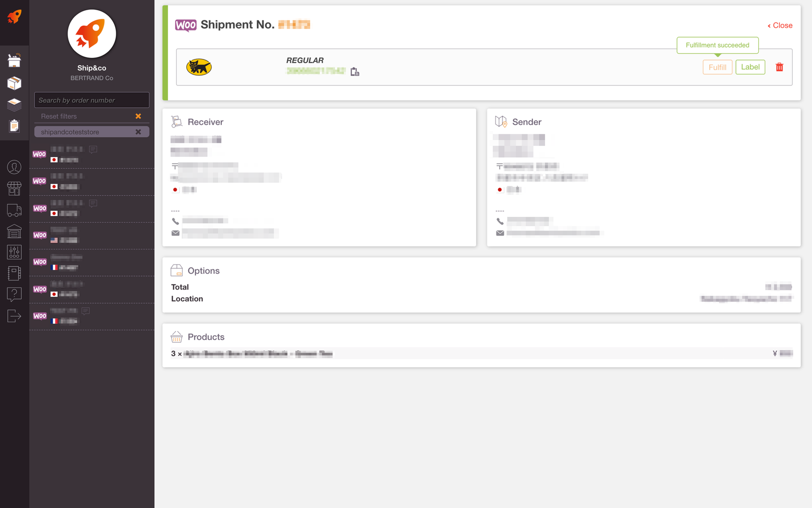
Task: Click a Woo badge on an order
Action: (39, 154)
